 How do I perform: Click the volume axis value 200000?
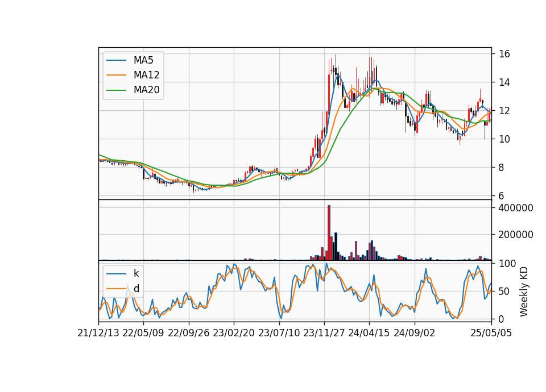coord(516,235)
